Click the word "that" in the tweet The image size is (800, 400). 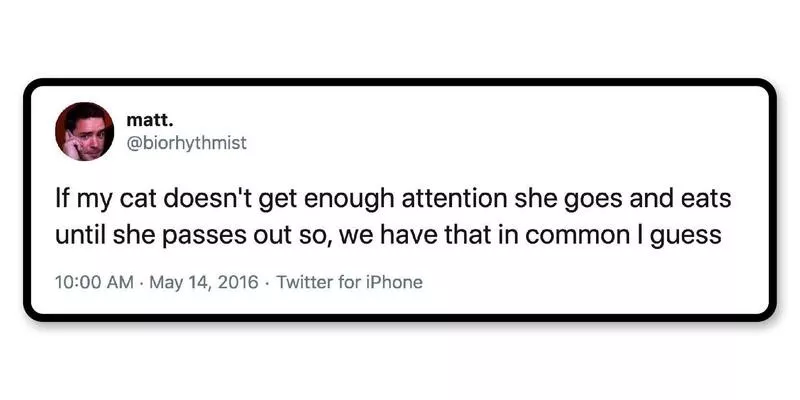click(447, 235)
